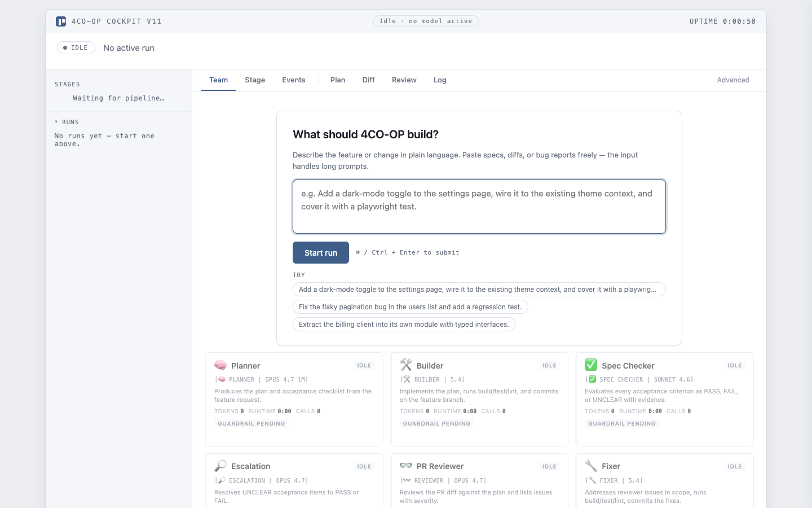This screenshot has width=812, height=508.
Task: Click the STAGES sidebar heading
Action: 67,84
